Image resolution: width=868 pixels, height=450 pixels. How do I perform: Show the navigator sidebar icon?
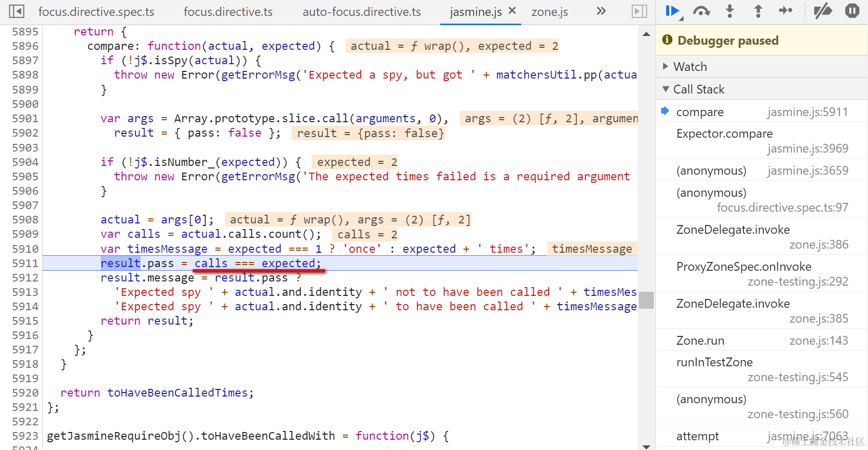16,11
